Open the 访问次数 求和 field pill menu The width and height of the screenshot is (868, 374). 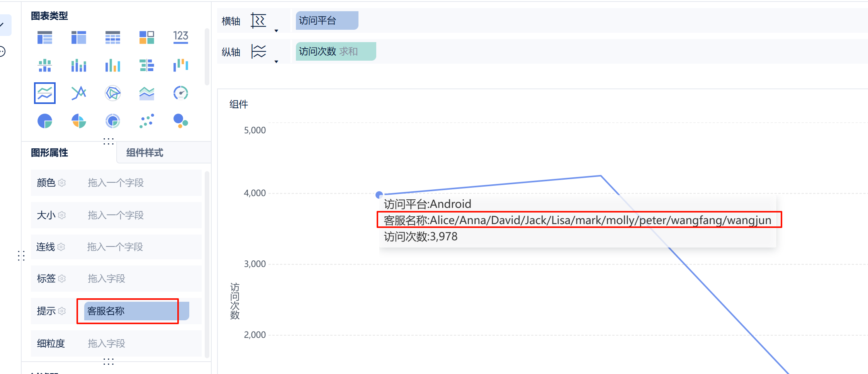[x=336, y=51]
